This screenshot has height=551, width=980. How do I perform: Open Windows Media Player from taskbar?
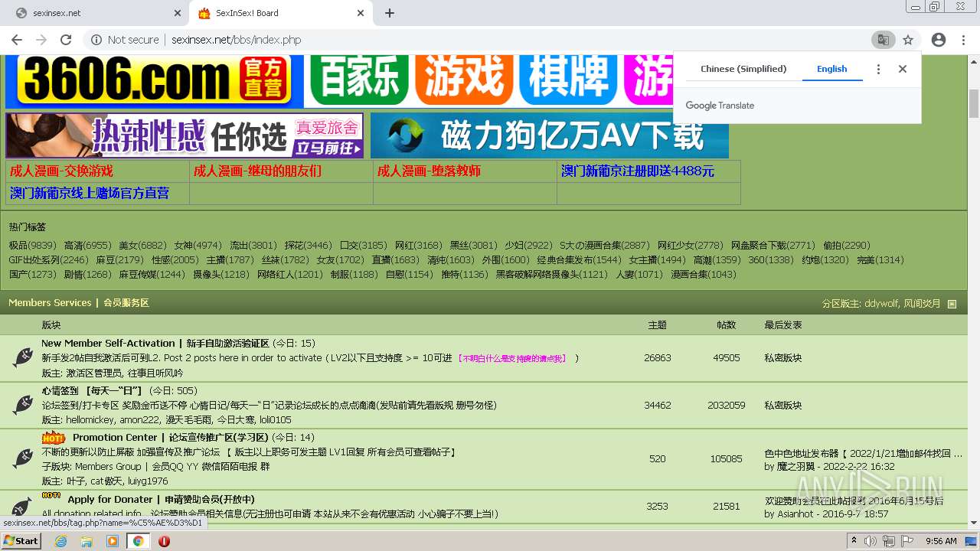[113, 541]
